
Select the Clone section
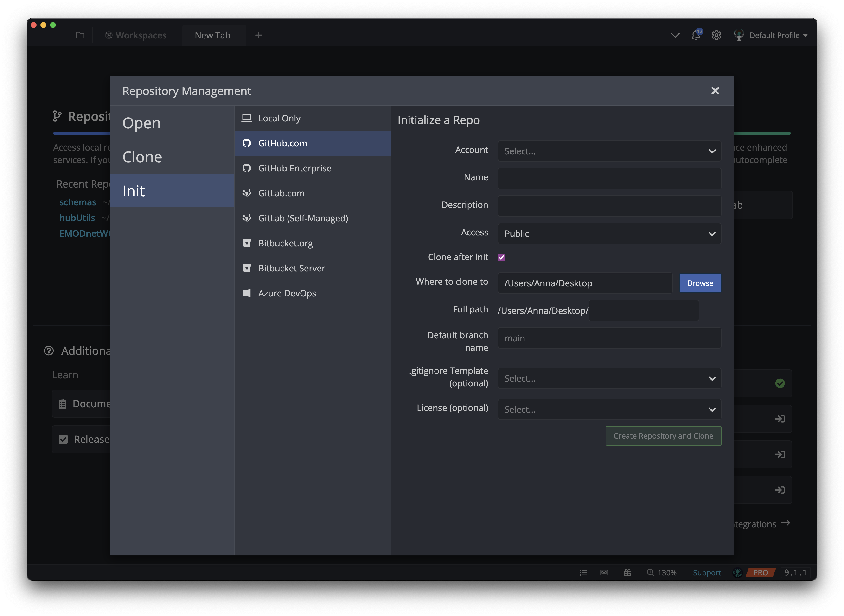click(x=172, y=157)
